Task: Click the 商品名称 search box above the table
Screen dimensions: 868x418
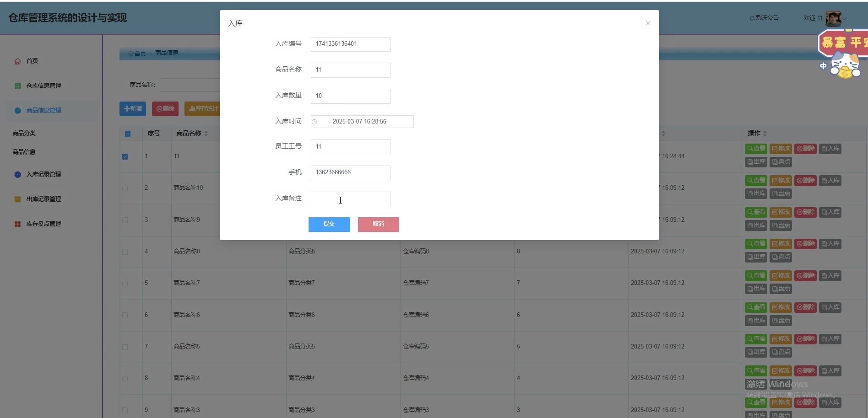Action: 190,85
